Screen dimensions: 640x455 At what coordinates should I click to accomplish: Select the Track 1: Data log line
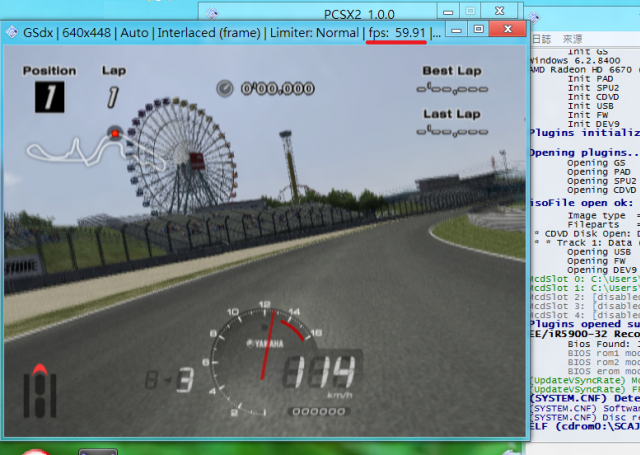[x=588, y=243]
